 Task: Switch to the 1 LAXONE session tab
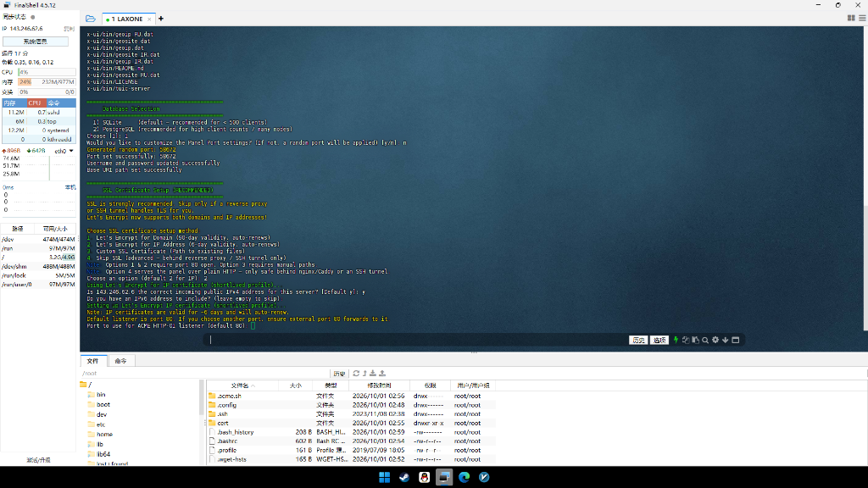[x=127, y=19]
